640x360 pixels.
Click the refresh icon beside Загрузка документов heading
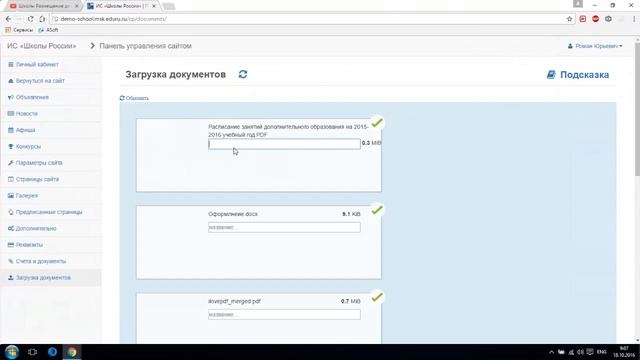(243, 74)
